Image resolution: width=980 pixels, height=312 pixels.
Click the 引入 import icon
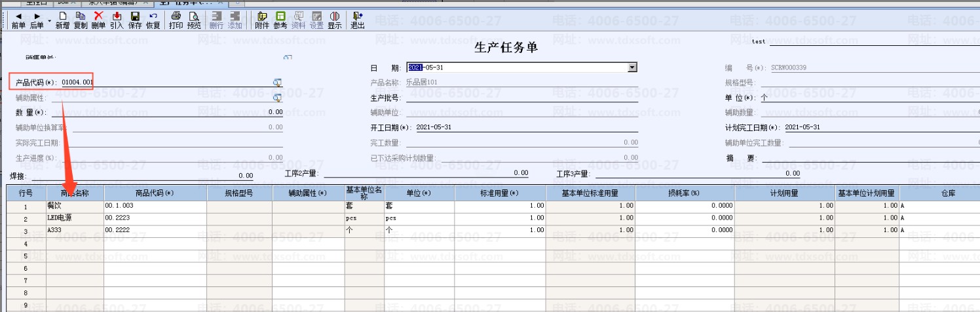click(117, 20)
